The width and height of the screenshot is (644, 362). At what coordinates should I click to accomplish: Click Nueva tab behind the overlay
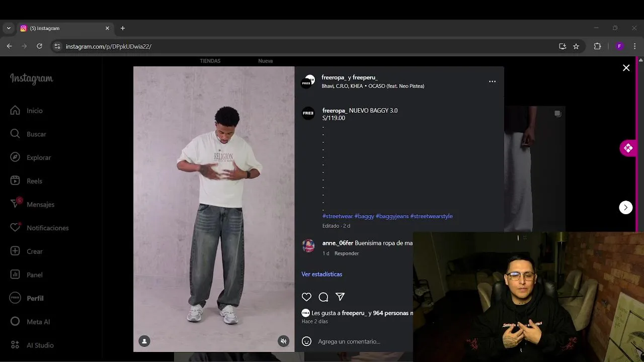(265, 61)
